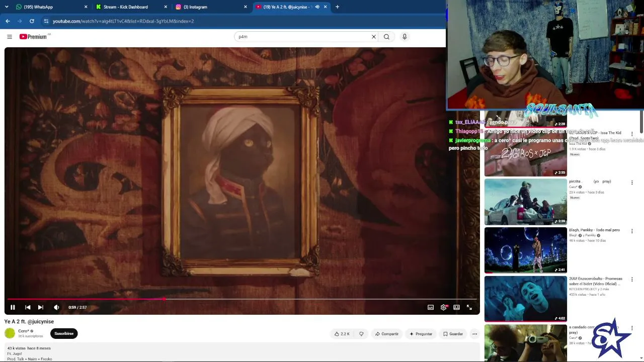Viewport: 644px width, 362px height.
Task: Play the Blagh, Pankky video thumbnail
Action: [x=525, y=250]
